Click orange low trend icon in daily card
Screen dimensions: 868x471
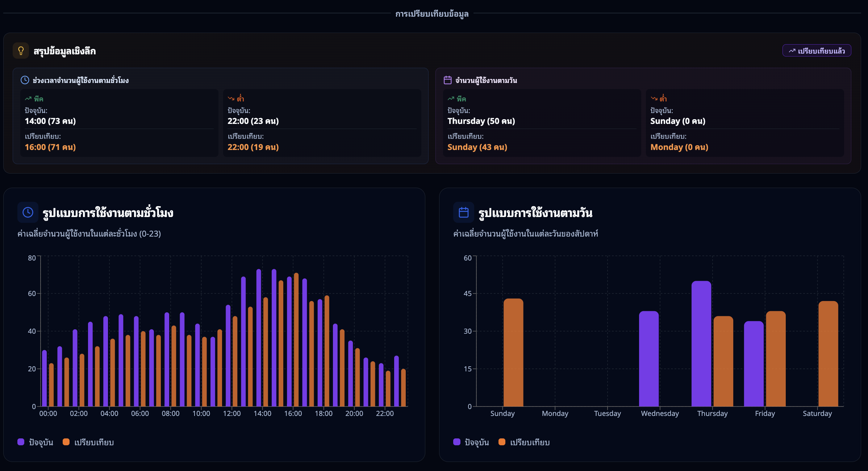[654, 99]
